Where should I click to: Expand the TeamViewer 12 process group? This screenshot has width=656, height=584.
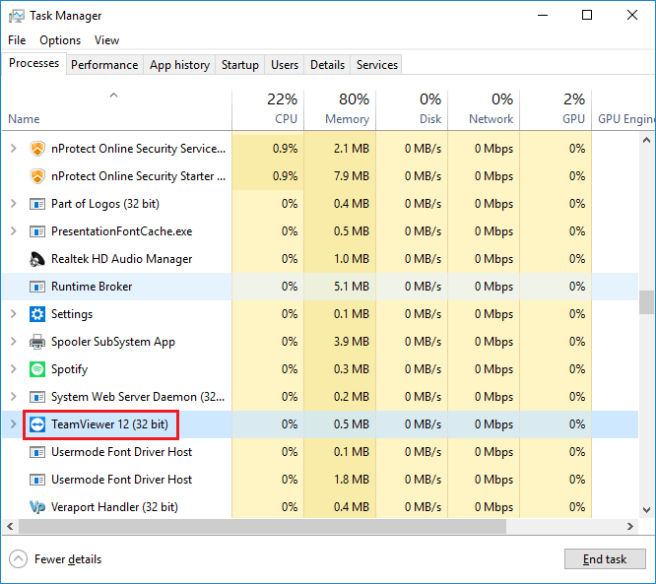[13, 425]
